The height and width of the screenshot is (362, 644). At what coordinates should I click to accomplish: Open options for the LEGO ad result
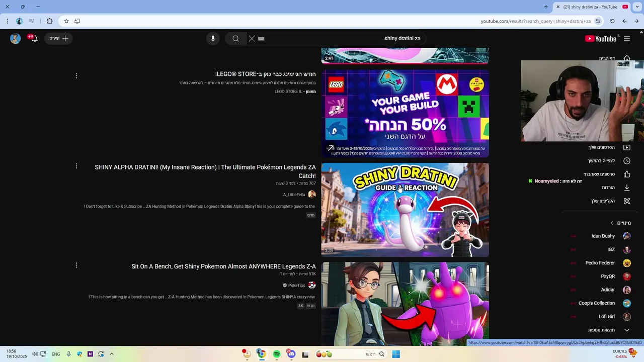(x=76, y=76)
